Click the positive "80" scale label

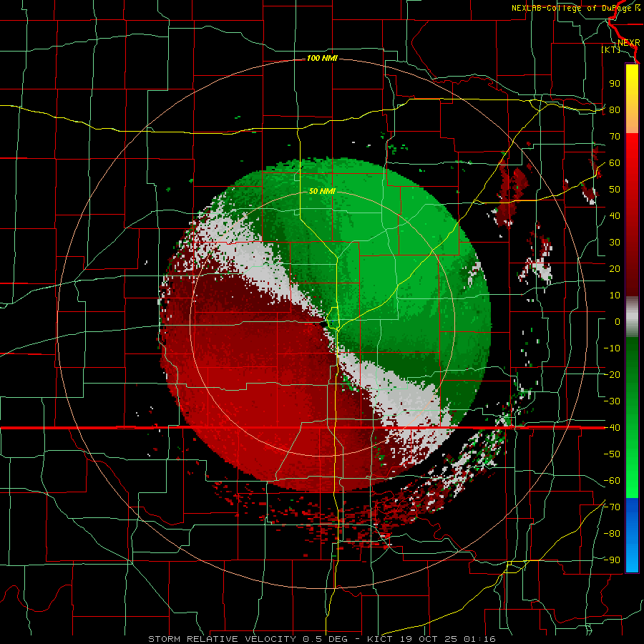point(615,109)
